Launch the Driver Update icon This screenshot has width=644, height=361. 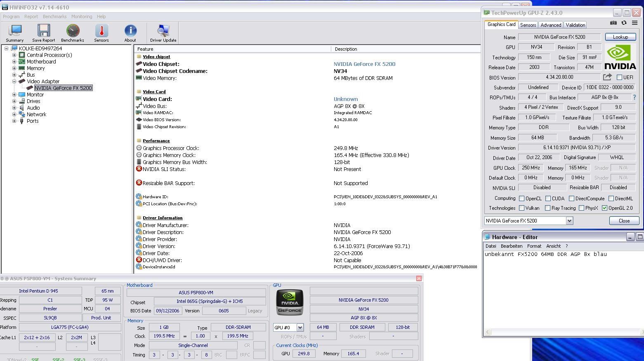tap(163, 33)
